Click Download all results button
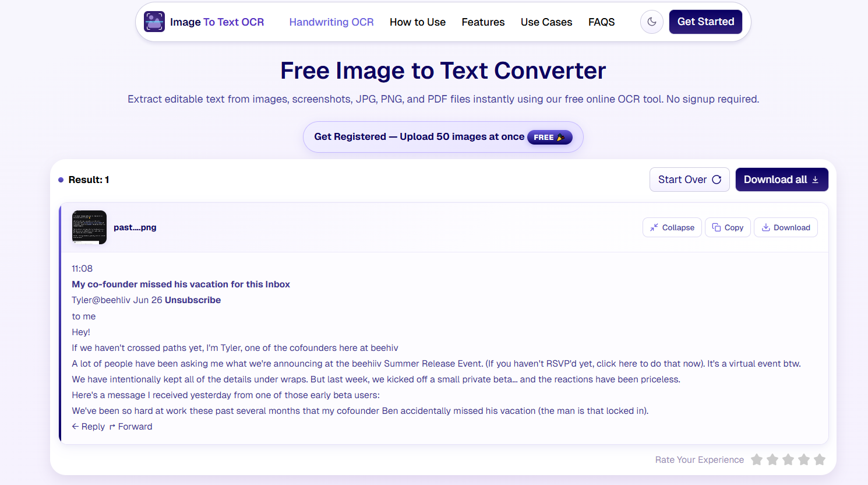The height and width of the screenshot is (485, 868). 782,180
